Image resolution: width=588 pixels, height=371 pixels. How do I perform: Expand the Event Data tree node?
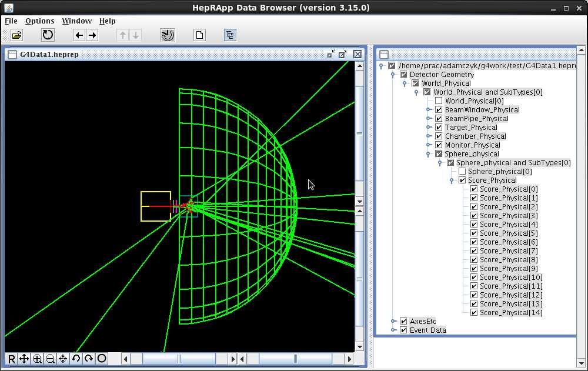point(394,330)
